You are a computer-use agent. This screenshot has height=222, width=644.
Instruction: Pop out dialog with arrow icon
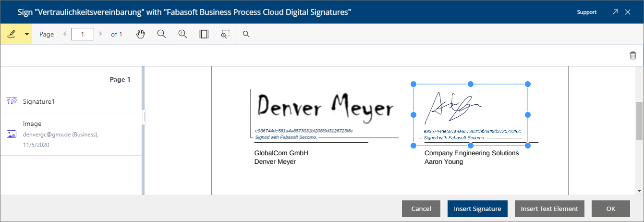tap(615, 12)
